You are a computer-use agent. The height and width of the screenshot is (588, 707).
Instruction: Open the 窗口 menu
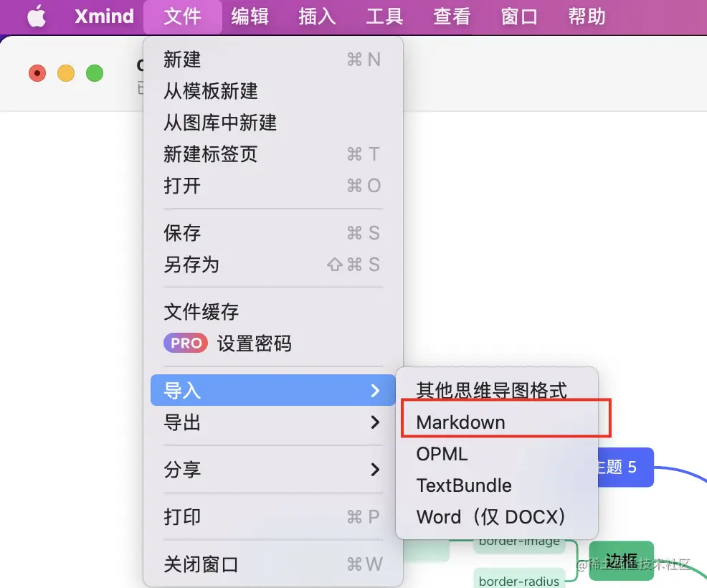519,16
